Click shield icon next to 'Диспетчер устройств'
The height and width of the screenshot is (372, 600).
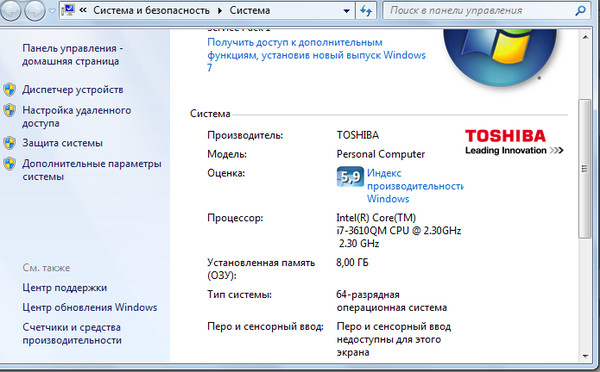9,90
